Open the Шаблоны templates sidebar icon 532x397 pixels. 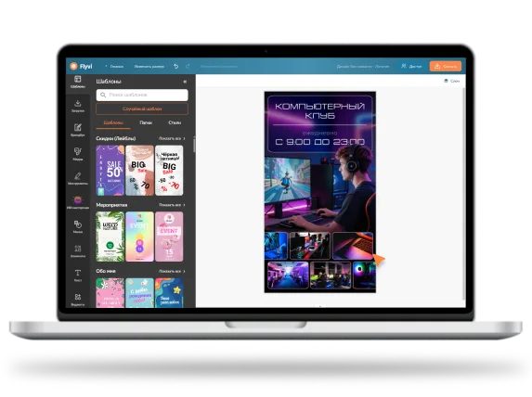click(x=78, y=82)
